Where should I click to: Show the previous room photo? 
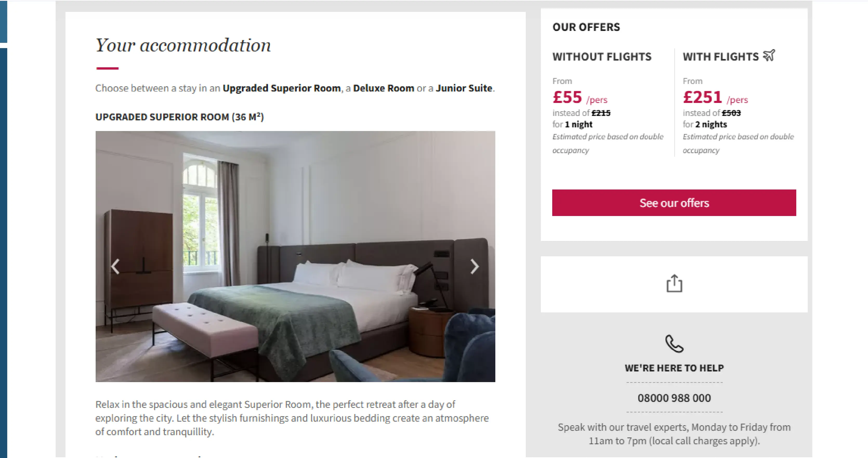[x=116, y=267]
